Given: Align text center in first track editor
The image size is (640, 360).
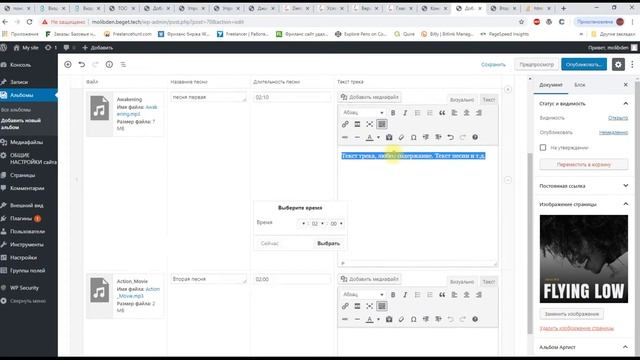Looking at the screenshot, I should (x=467, y=113).
